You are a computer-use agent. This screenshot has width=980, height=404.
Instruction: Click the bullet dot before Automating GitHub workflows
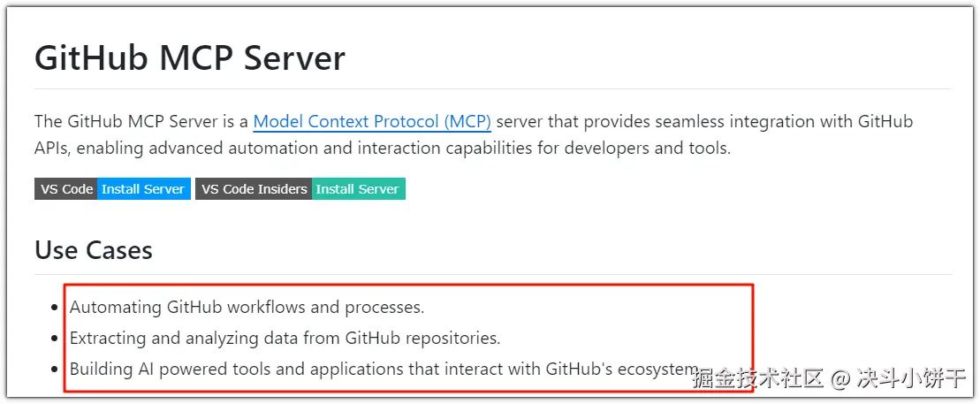55,309
